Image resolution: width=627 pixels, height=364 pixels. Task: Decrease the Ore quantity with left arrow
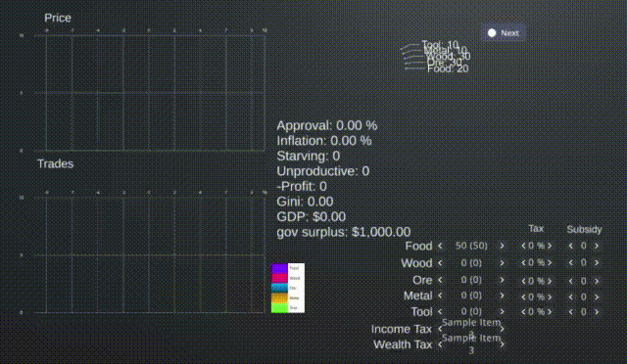tap(440, 280)
